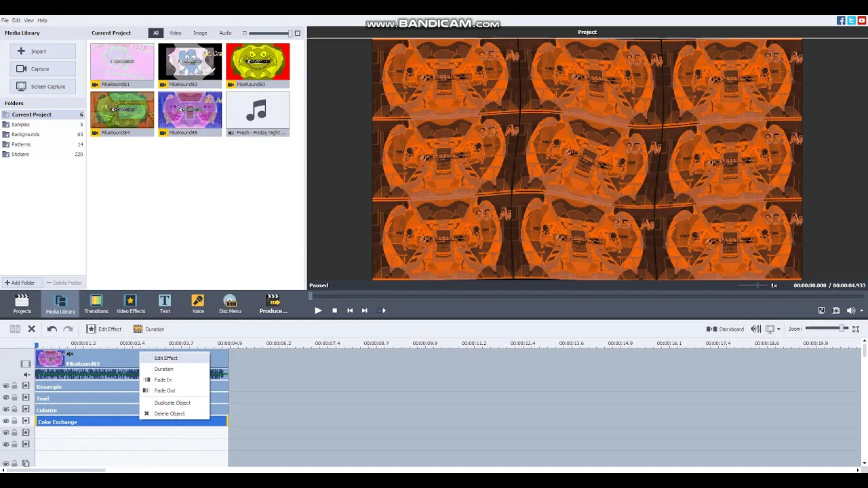Click the preview volume speaker icon

tap(850, 310)
